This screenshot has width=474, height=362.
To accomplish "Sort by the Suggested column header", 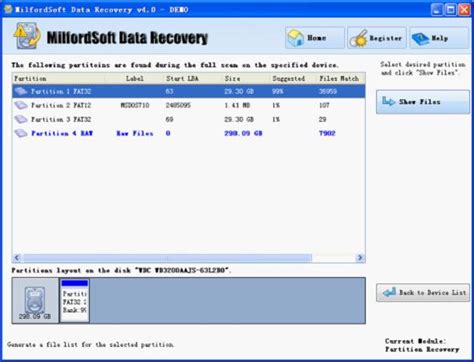I will [292, 79].
